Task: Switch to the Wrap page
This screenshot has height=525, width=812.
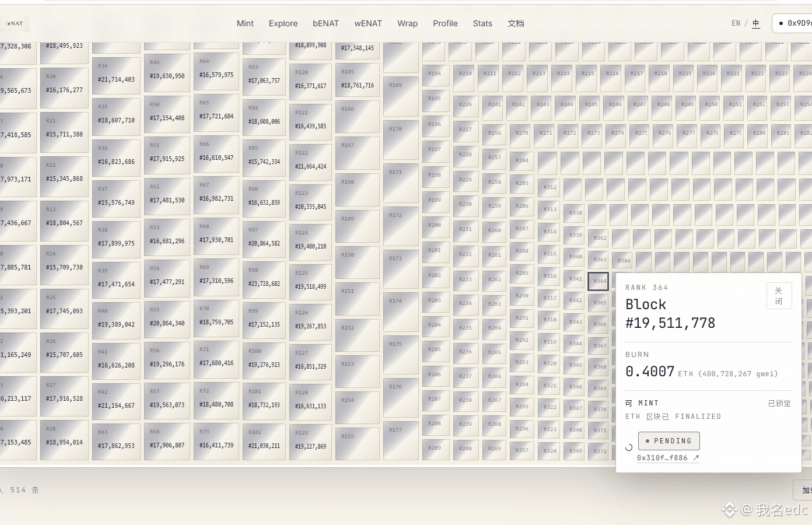Action: [407, 23]
